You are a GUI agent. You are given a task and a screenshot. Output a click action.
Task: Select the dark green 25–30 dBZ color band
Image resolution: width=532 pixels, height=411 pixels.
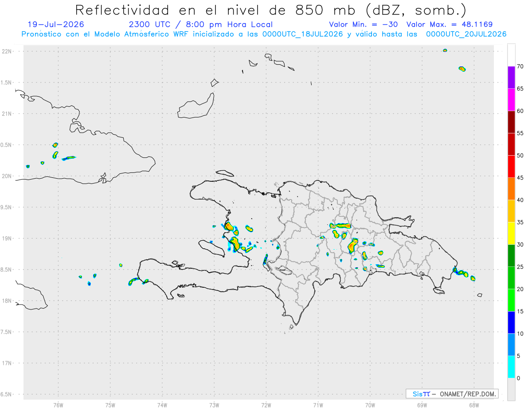[511, 256]
